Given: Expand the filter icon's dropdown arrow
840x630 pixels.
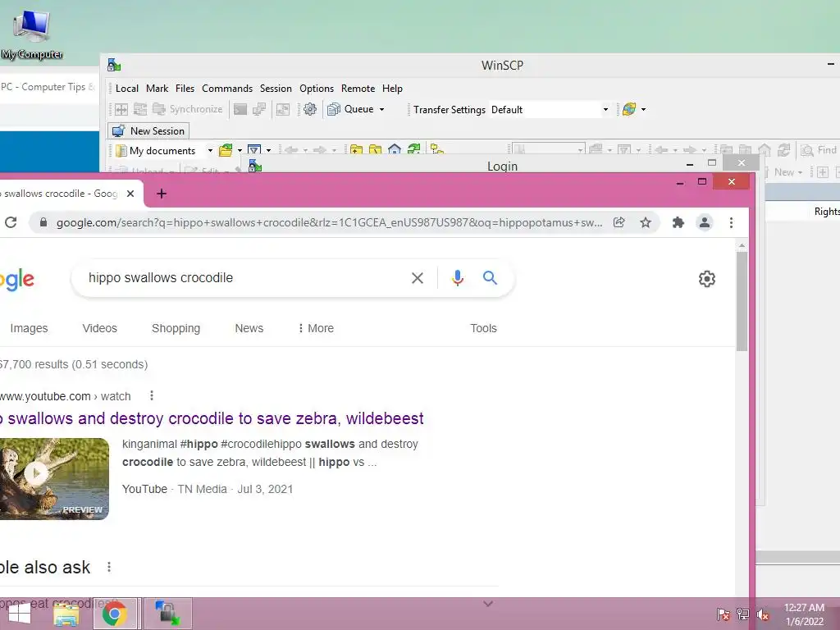Looking at the screenshot, I should coord(269,151).
